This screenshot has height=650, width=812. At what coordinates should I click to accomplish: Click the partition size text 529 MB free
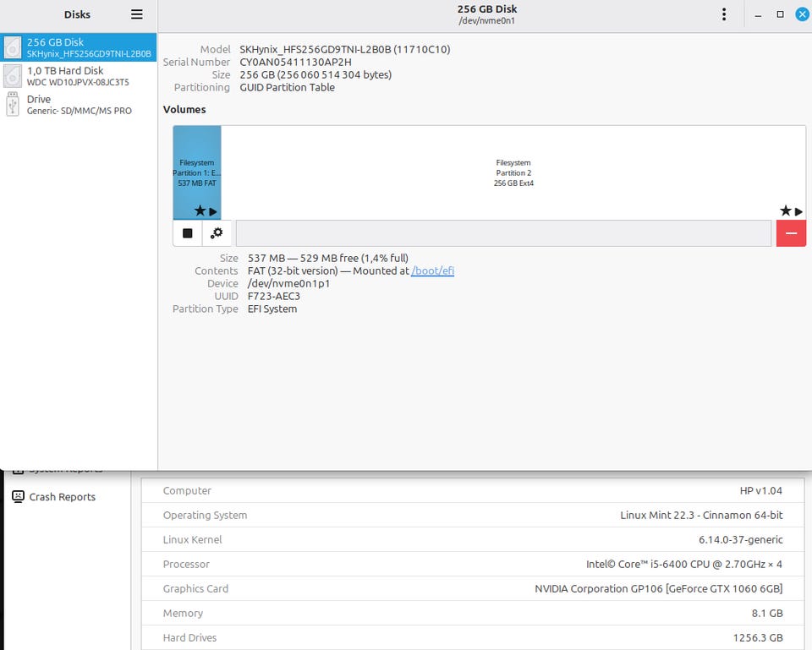329,259
